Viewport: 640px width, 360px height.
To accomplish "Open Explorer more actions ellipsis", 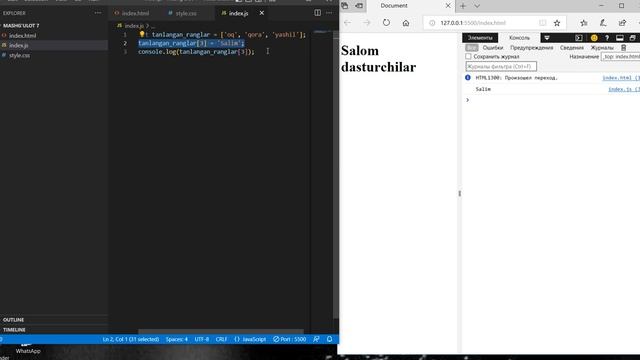I will click(x=98, y=13).
